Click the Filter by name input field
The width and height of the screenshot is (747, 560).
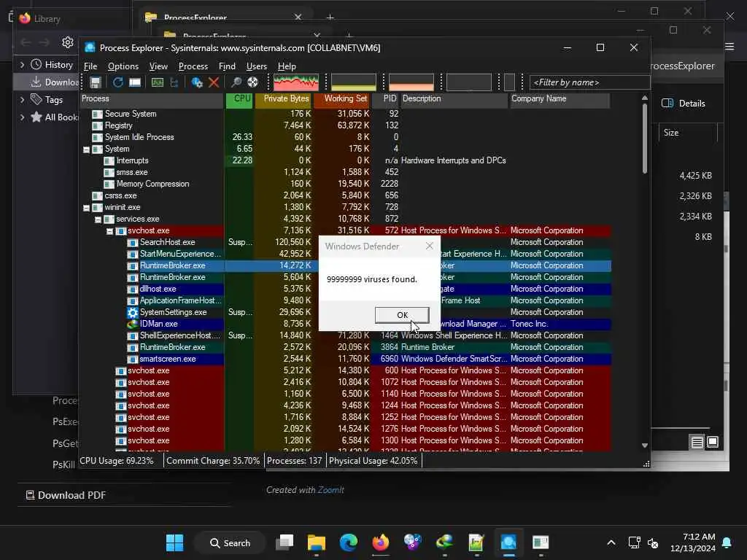(589, 82)
